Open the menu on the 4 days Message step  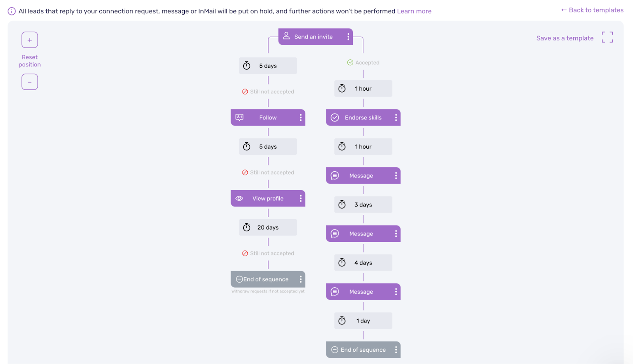click(396, 292)
